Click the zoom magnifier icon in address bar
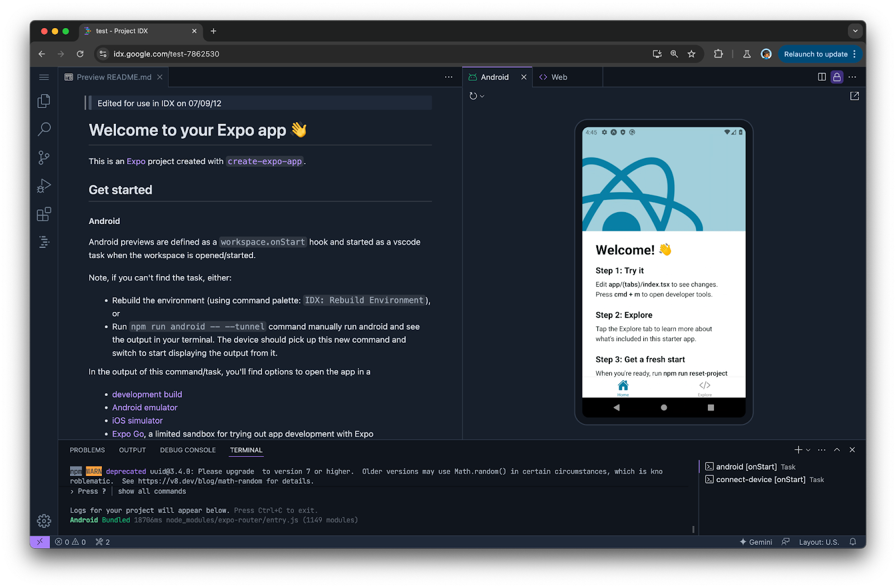This screenshot has height=588, width=896. tap(674, 54)
